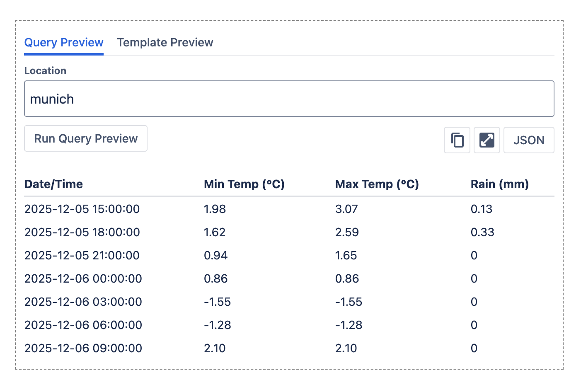
Task: Click the temperature value -1.55
Action: (x=217, y=302)
